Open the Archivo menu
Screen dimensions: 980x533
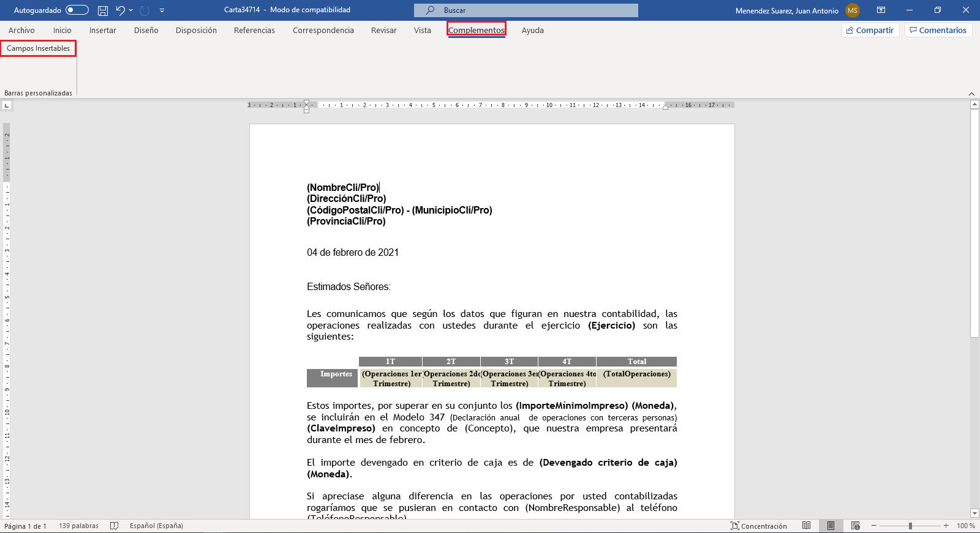click(x=21, y=30)
